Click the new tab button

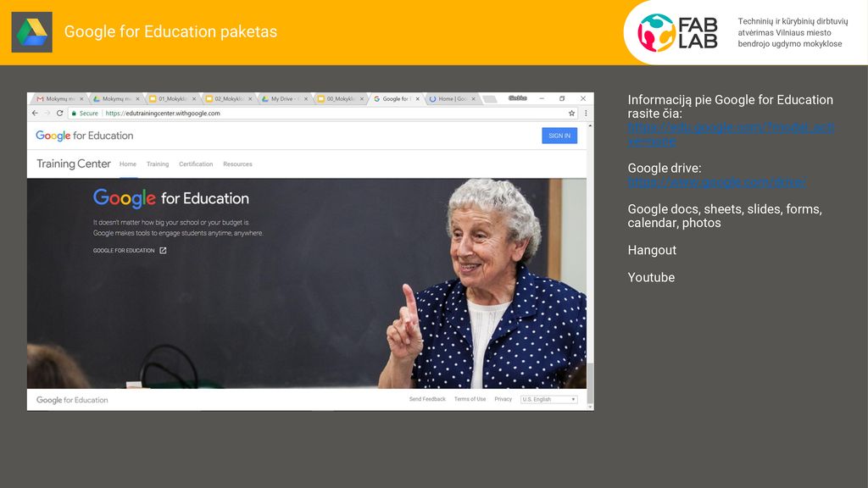pos(489,99)
